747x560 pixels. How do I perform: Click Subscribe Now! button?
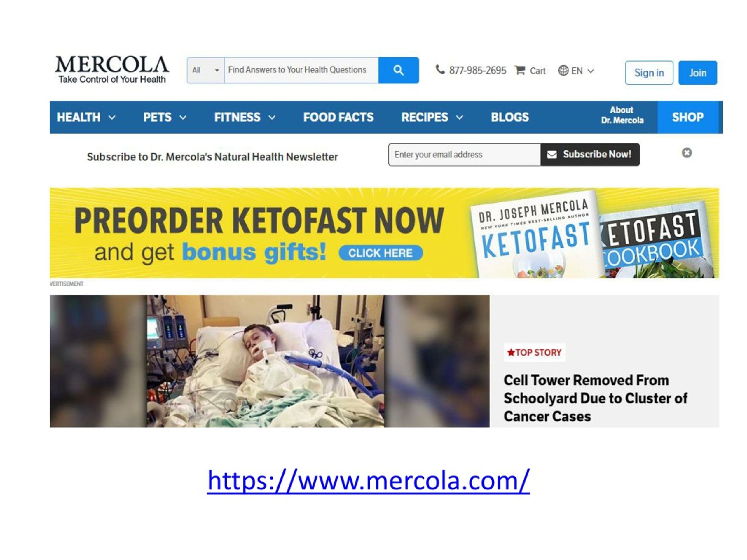coord(590,155)
